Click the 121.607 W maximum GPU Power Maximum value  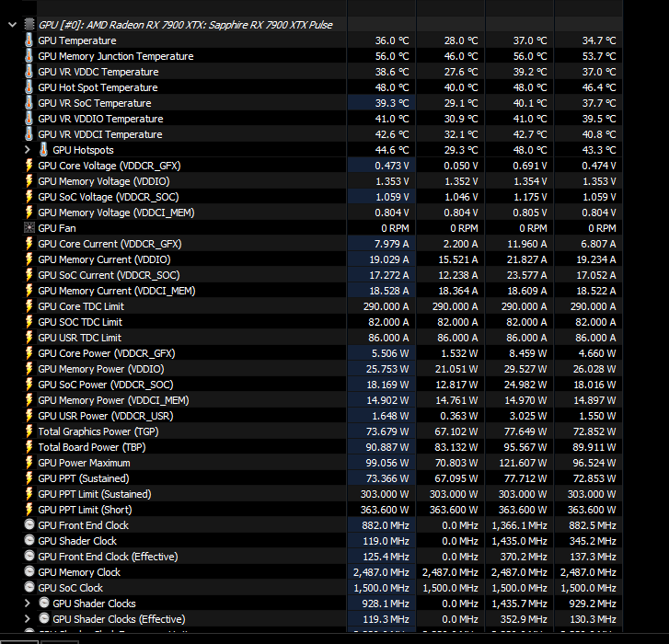pos(523,463)
